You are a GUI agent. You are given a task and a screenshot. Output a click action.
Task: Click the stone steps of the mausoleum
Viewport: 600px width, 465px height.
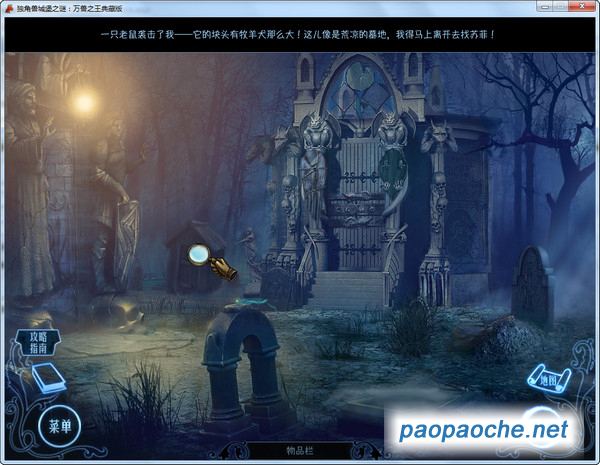point(346,288)
